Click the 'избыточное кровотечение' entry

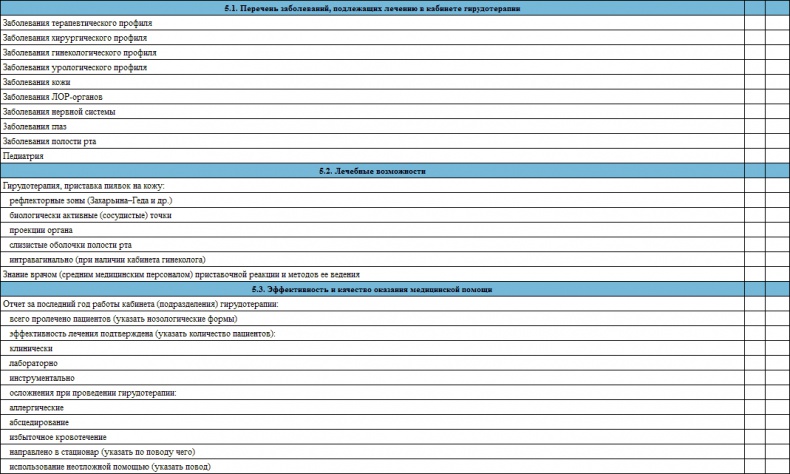pyautogui.click(x=58, y=437)
